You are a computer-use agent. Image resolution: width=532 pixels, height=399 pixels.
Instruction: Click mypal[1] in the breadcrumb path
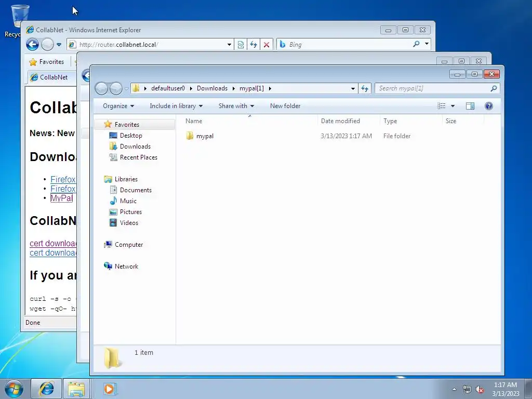pos(251,88)
